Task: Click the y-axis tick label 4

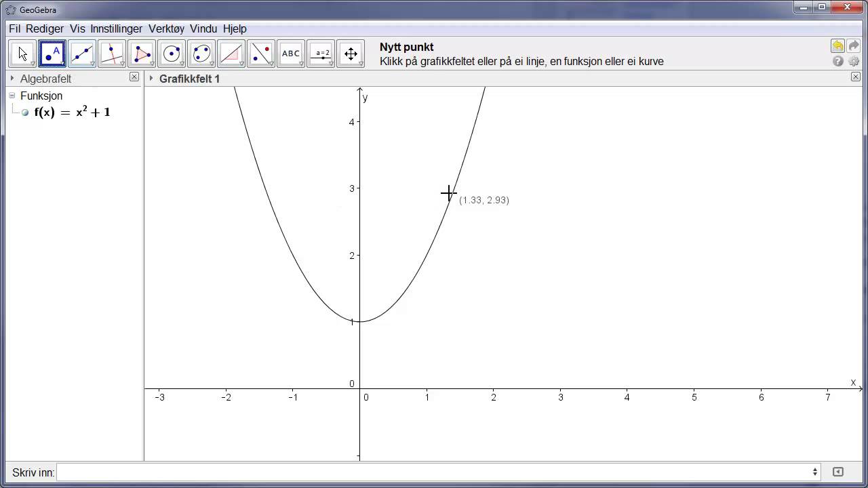Action: click(x=352, y=122)
